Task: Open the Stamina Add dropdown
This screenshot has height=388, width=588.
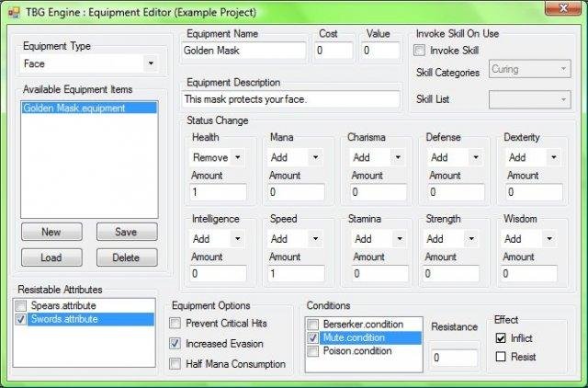Action: 379,239
